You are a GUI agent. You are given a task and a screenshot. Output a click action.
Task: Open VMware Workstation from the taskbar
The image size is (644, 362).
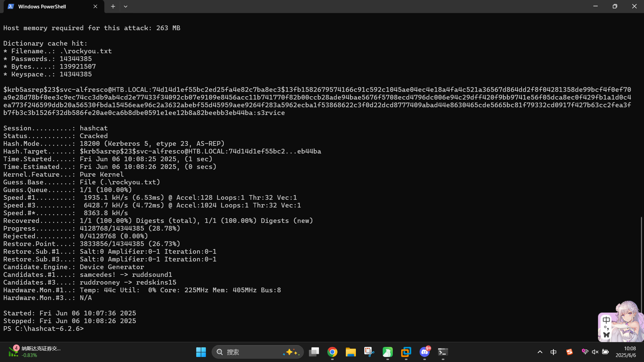coord(406,352)
